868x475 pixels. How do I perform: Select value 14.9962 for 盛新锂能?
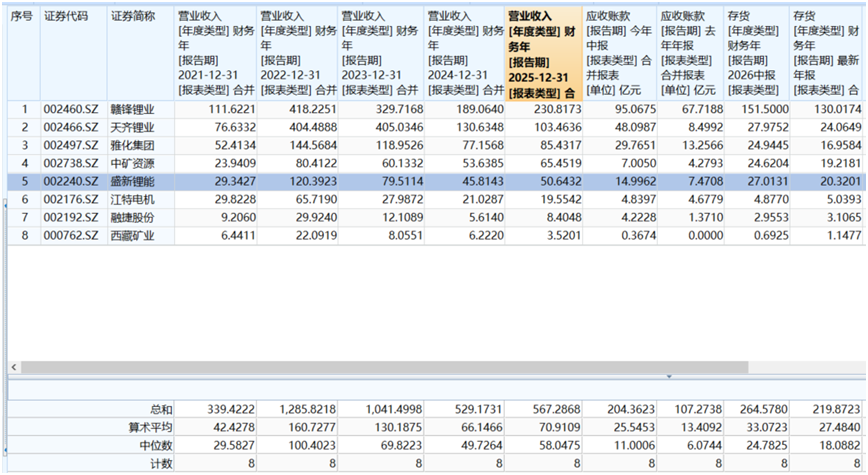pos(620,182)
